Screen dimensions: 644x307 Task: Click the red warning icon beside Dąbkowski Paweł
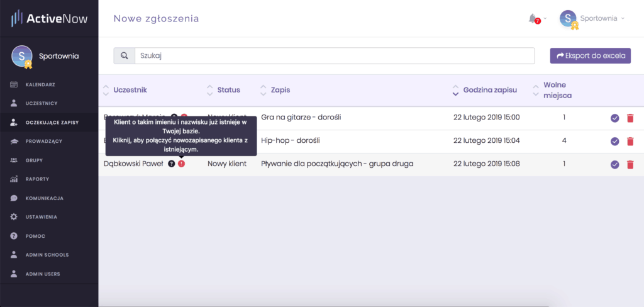182,164
